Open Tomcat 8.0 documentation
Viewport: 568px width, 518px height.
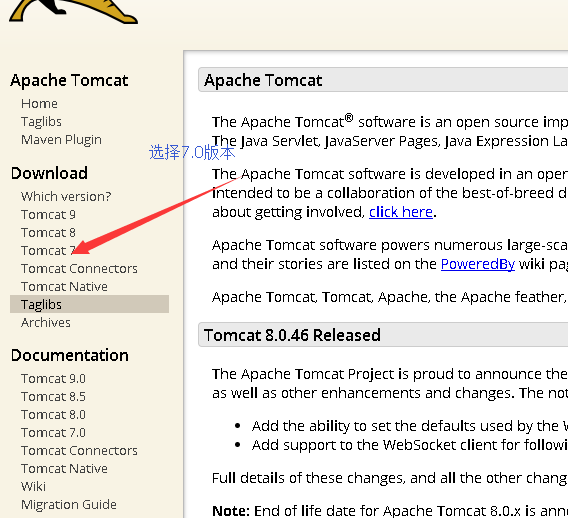coord(53,415)
